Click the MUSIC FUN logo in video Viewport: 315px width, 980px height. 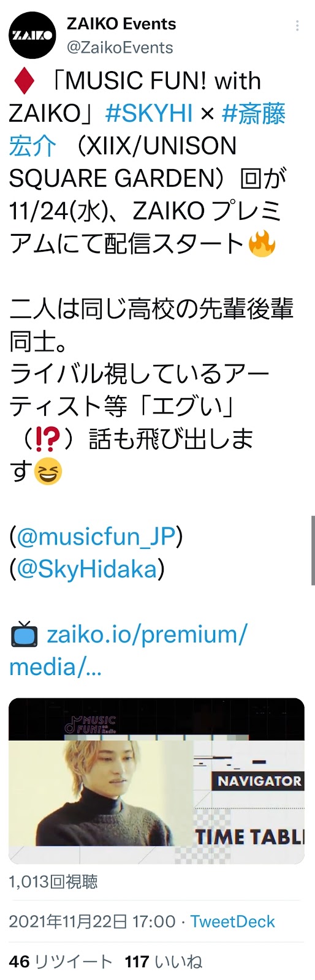pos(91,723)
